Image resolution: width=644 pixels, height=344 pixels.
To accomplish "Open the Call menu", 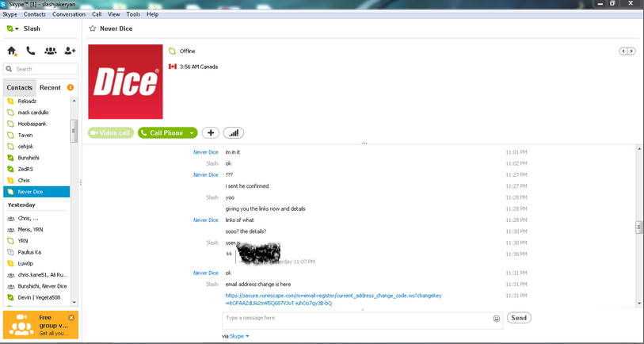I will click(97, 14).
